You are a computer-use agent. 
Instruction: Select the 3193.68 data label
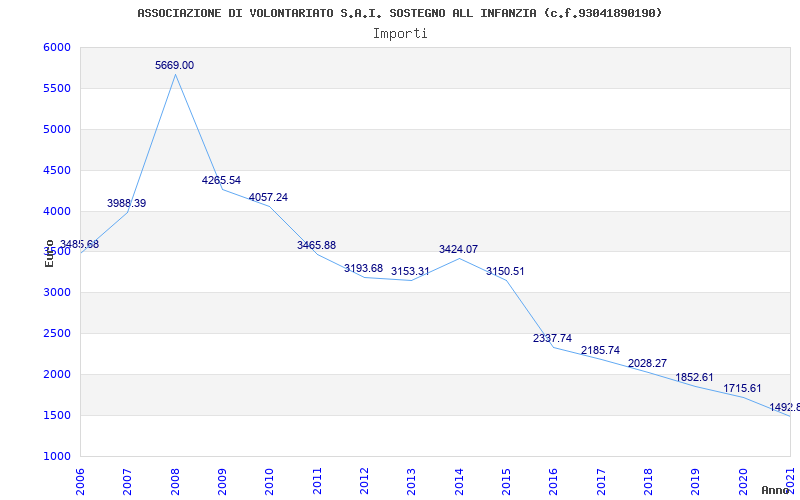click(x=363, y=268)
